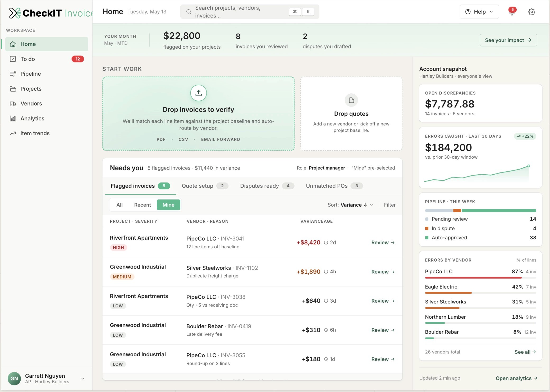The image size is (550, 392).
Task: Switch to Disputes ready tab
Action: pyautogui.click(x=267, y=186)
